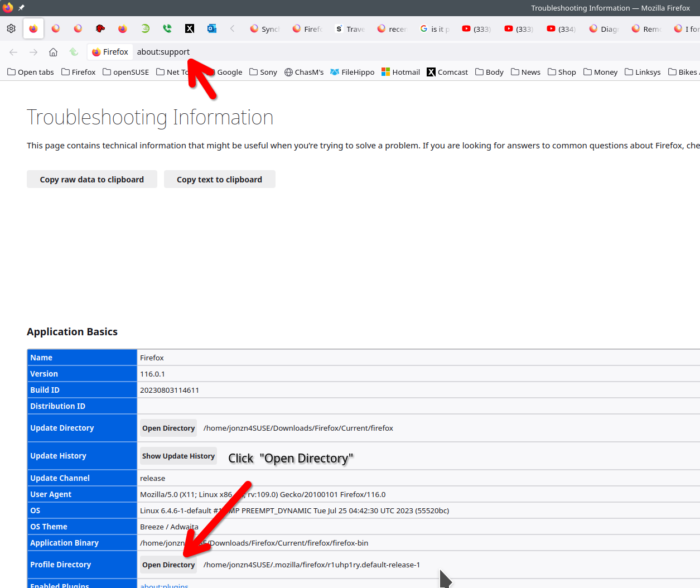
Task: Open the pinned Outlook tab
Action: (212, 28)
